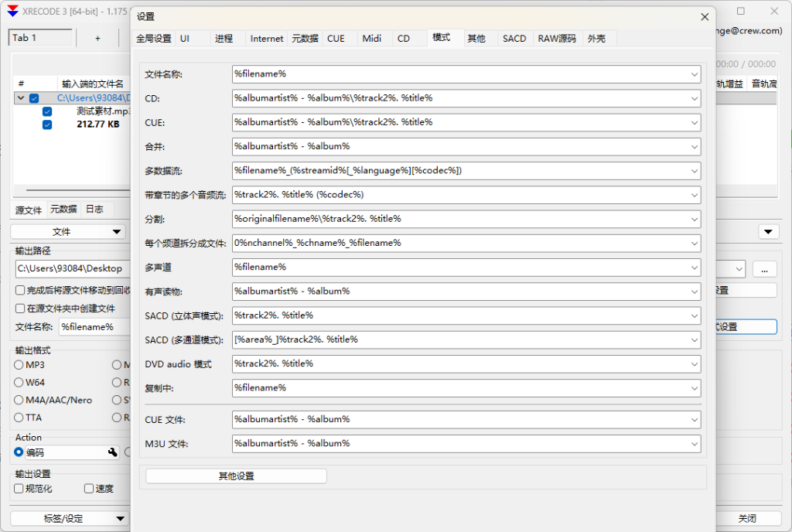The width and height of the screenshot is (792, 532).
Task: Click the XRECODE logo in title bar
Action: pyautogui.click(x=13, y=12)
